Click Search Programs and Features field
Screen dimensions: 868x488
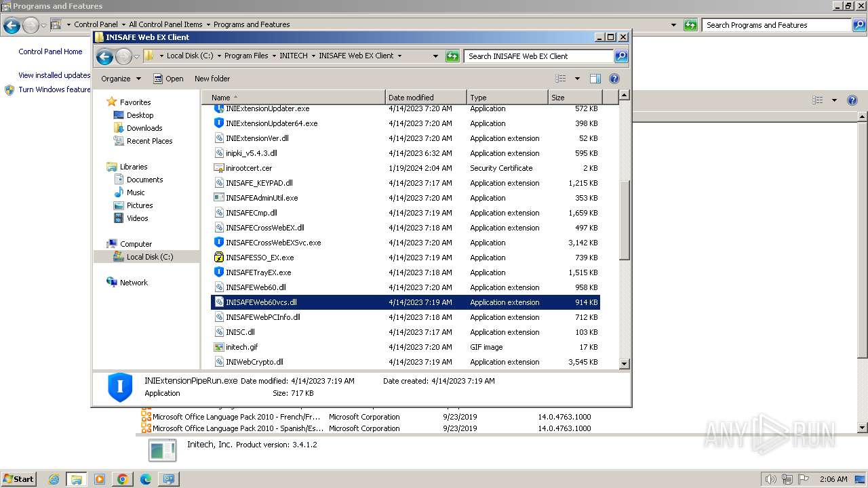coord(776,25)
